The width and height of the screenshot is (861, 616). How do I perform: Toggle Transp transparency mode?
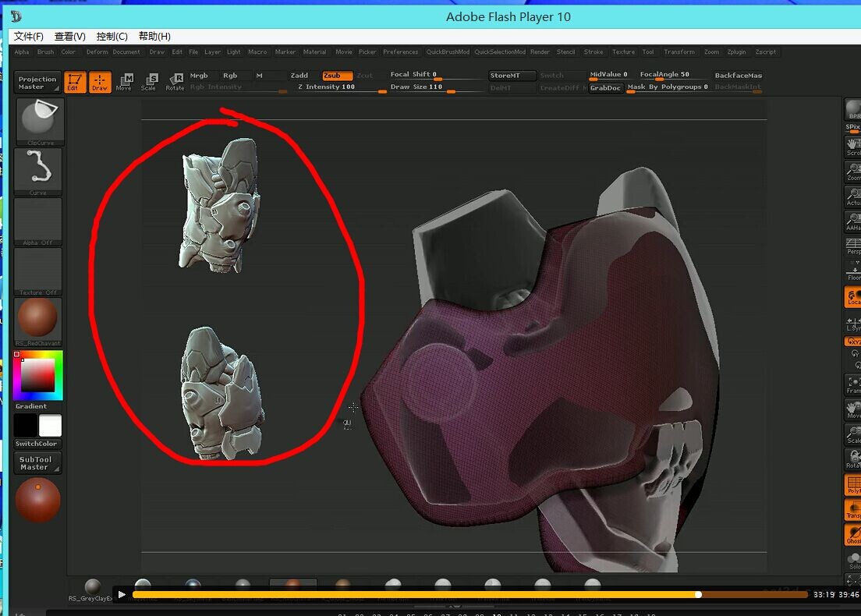(852, 510)
